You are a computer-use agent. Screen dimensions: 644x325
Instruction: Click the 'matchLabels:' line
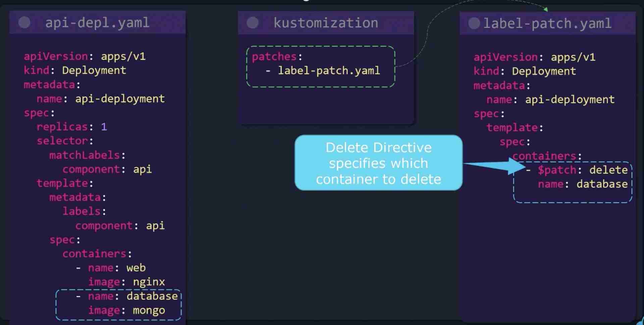coord(88,155)
